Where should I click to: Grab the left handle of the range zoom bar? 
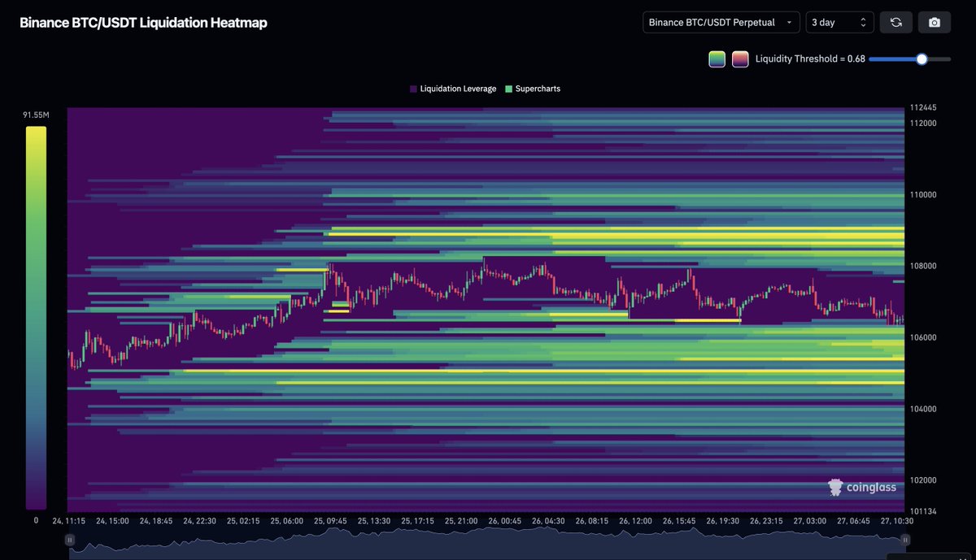click(x=70, y=539)
